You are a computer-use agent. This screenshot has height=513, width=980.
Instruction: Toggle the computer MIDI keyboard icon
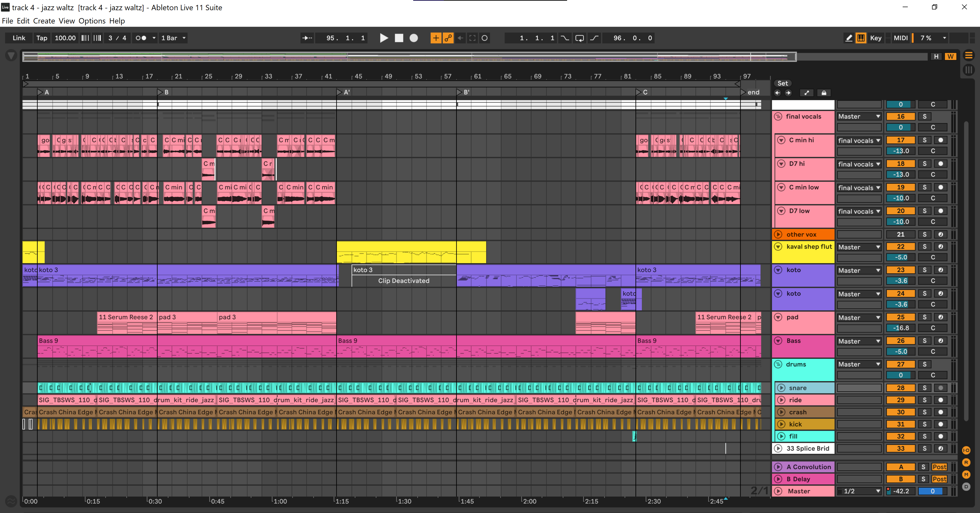tap(861, 38)
